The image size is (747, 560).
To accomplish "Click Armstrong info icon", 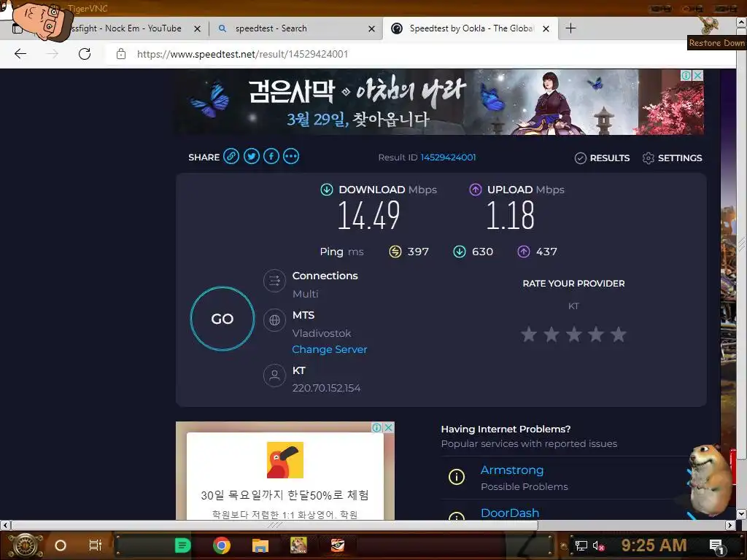I will 457,477.
